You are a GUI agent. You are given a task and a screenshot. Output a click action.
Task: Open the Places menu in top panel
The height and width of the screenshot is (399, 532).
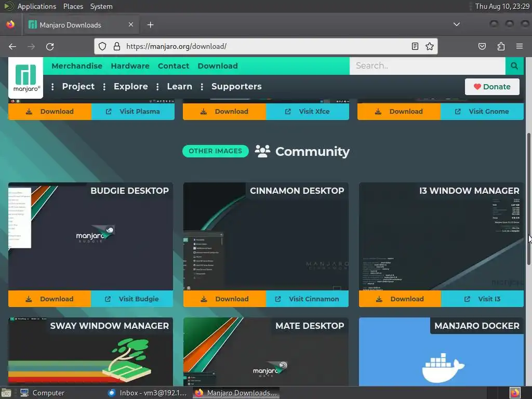(x=73, y=6)
